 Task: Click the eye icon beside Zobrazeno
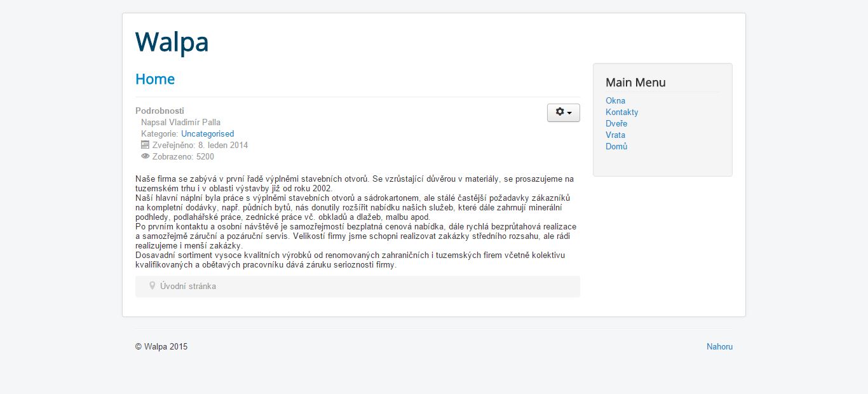(145, 156)
